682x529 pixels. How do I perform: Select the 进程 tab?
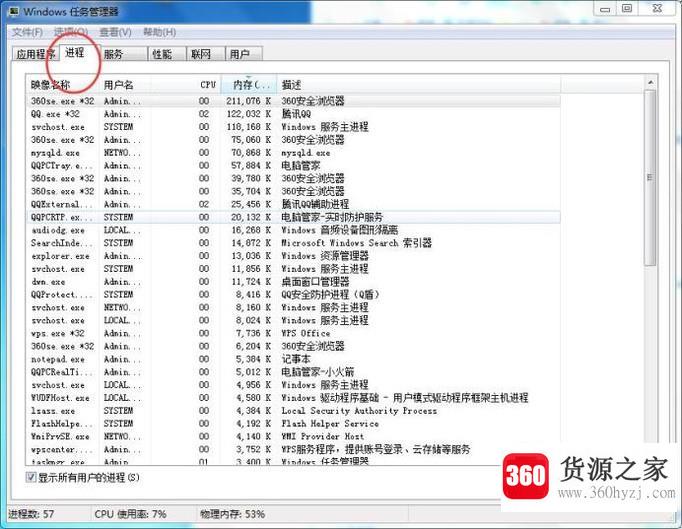(x=75, y=53)
